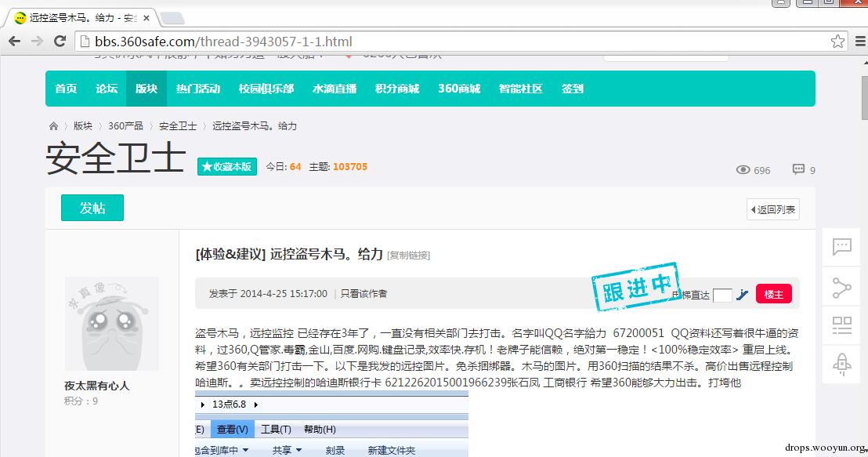This screenshot has width=868, height=457.
Task: Click 查看(V) menu in embedded screenshot
Action: coord(232,430)
